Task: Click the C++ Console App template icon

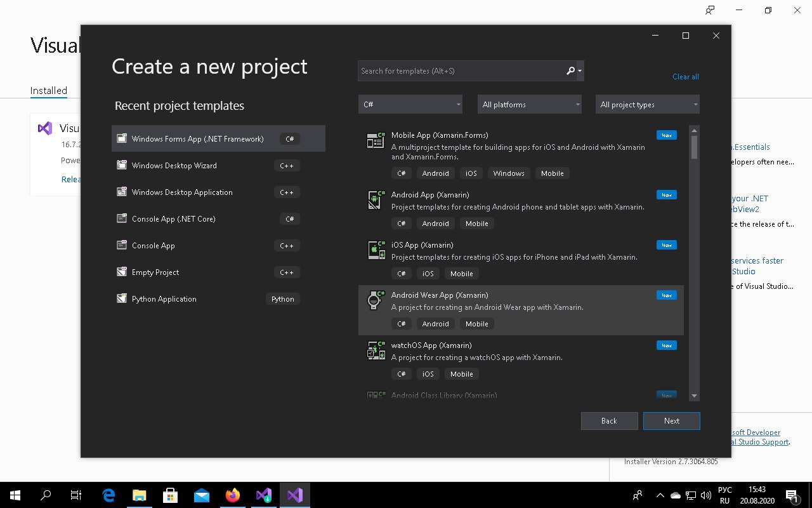Action: click(x=122, y=245)
